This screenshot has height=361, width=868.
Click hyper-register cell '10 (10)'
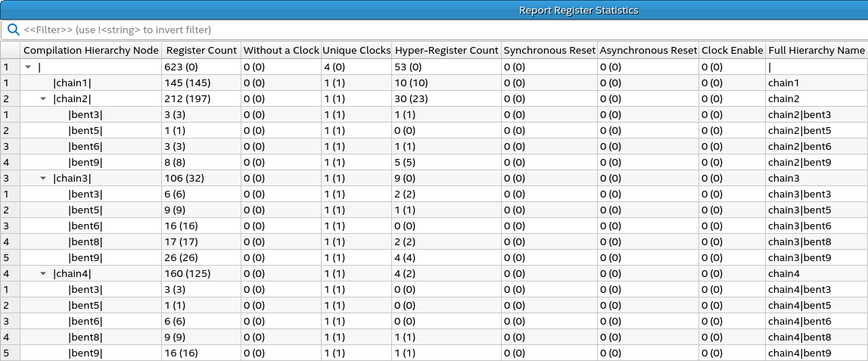coord(411,83)
